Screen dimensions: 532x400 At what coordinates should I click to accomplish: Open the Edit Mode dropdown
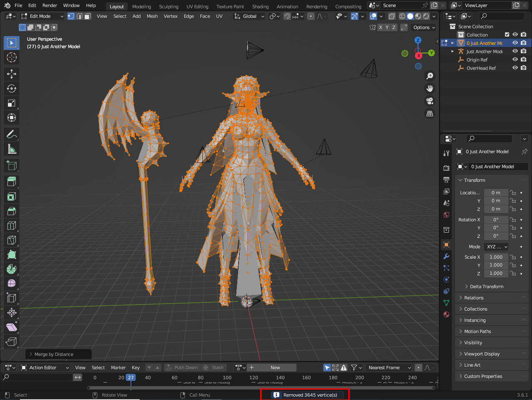41,16
